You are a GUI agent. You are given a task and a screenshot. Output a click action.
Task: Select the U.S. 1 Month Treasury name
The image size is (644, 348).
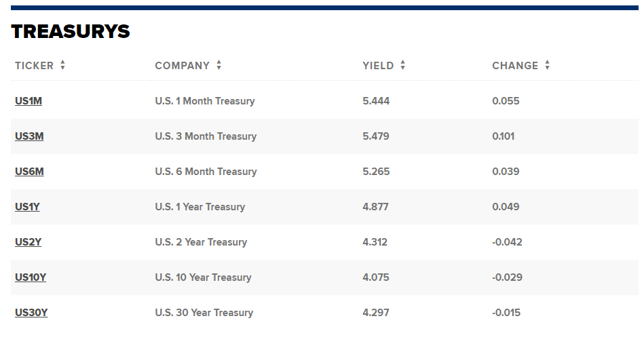tap(205, 101)
